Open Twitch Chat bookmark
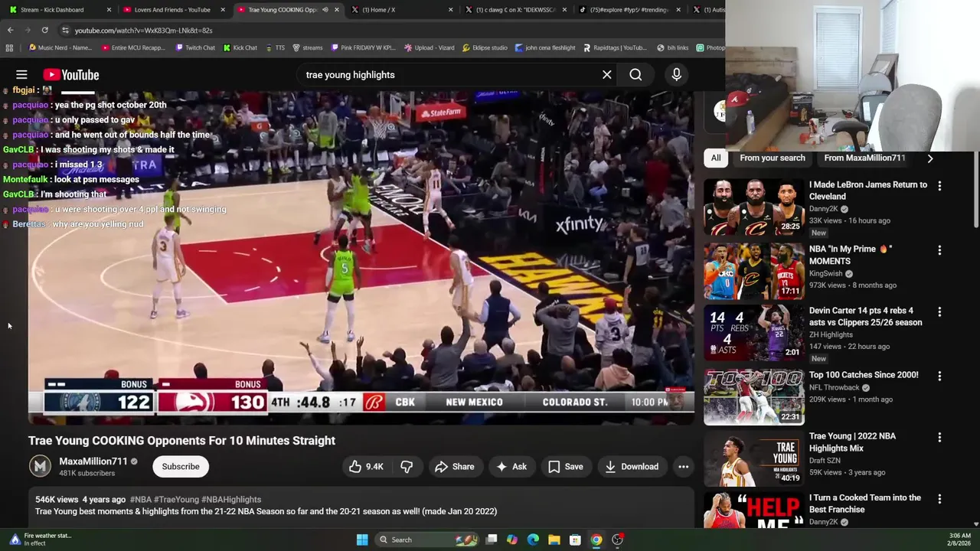Viewport: 980px width, 551px height. (195, 47)
